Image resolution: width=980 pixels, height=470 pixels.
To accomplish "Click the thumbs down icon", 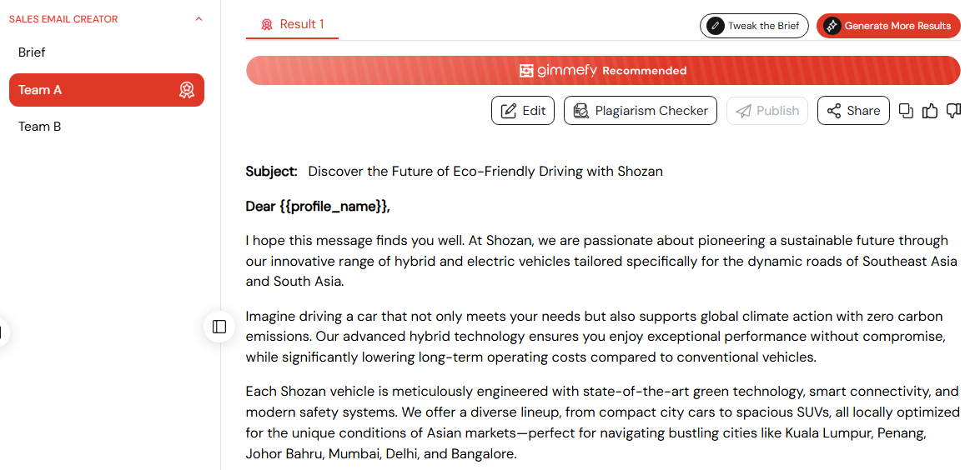I will [953, 111].
